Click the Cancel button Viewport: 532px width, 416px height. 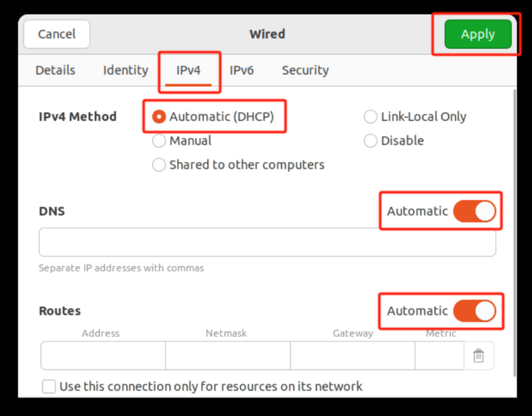coord(57,34)
